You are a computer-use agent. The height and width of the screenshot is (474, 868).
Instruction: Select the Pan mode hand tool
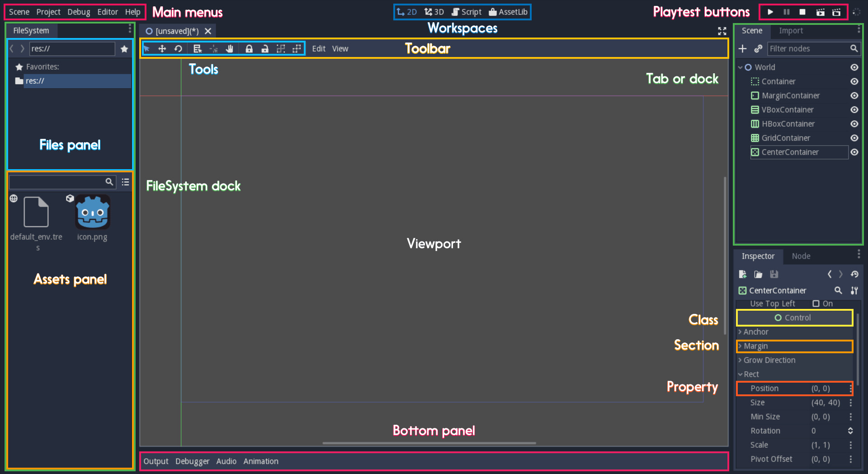pos(230,48)
